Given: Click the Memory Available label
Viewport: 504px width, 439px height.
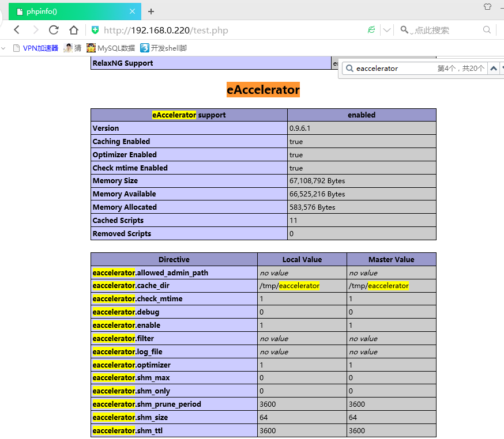Looking at the screenshot, I should coord(124,194).
